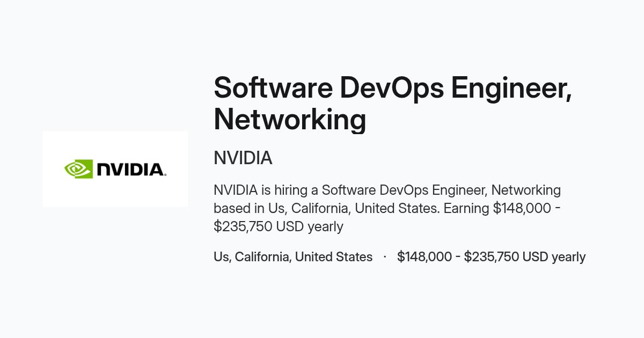Click "$235,750 USD yearly" in the description
Image resolution: width=644 pixels, height=338 pixels.
pos(279,226)
